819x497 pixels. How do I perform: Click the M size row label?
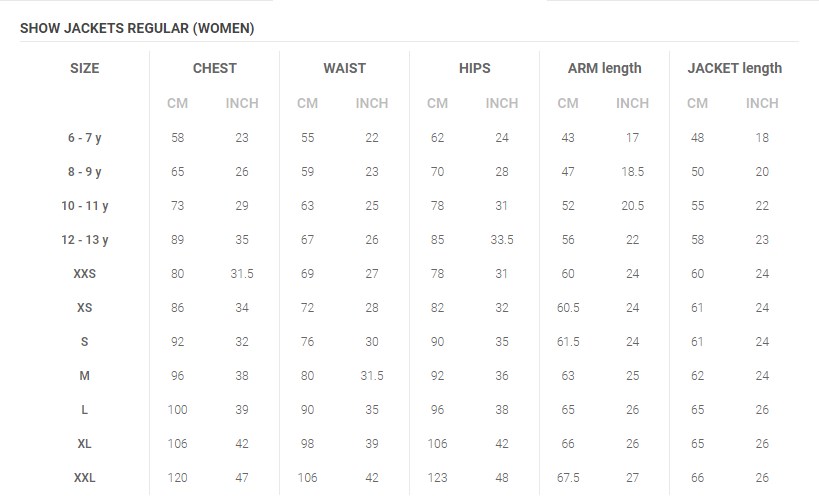pyautogui.click(x=85, y=376)
